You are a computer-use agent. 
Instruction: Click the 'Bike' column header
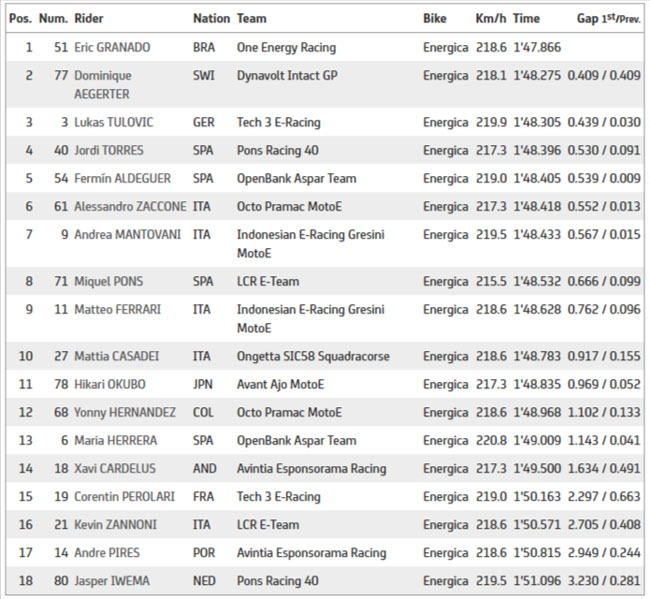(x=435, y=19)
